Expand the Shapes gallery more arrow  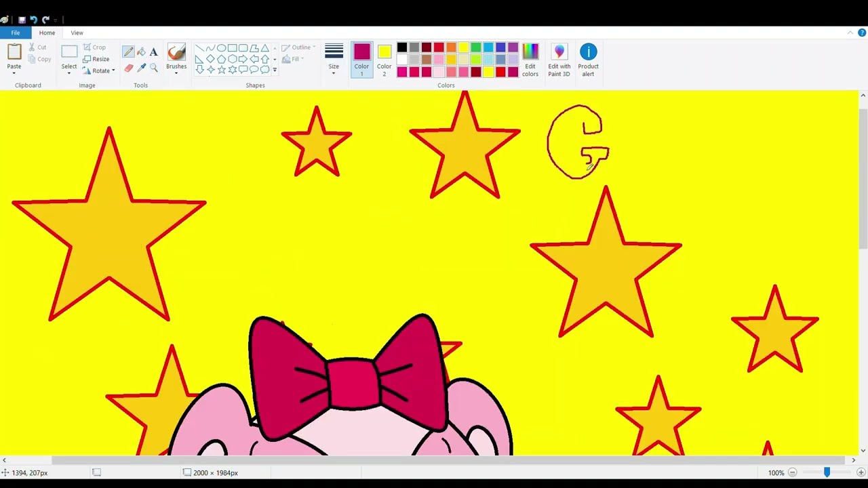pyautogui.click(x=275, y=70)
